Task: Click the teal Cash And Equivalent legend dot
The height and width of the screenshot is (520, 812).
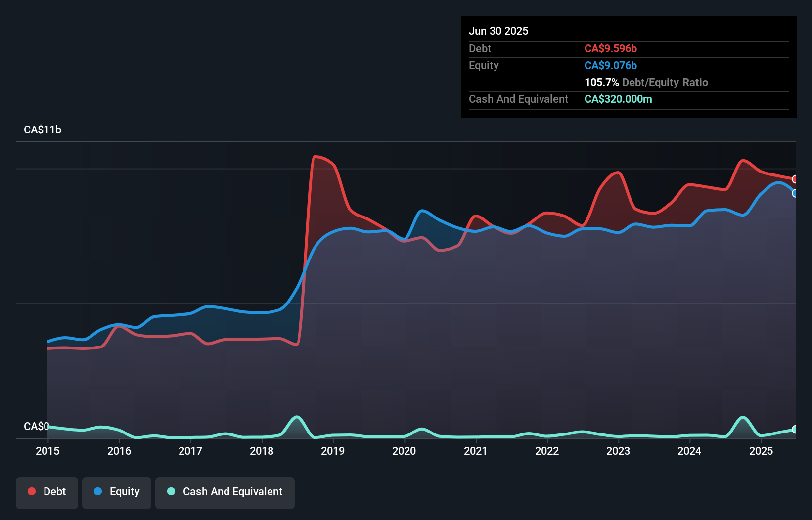Action: click(x=171, y=491)
